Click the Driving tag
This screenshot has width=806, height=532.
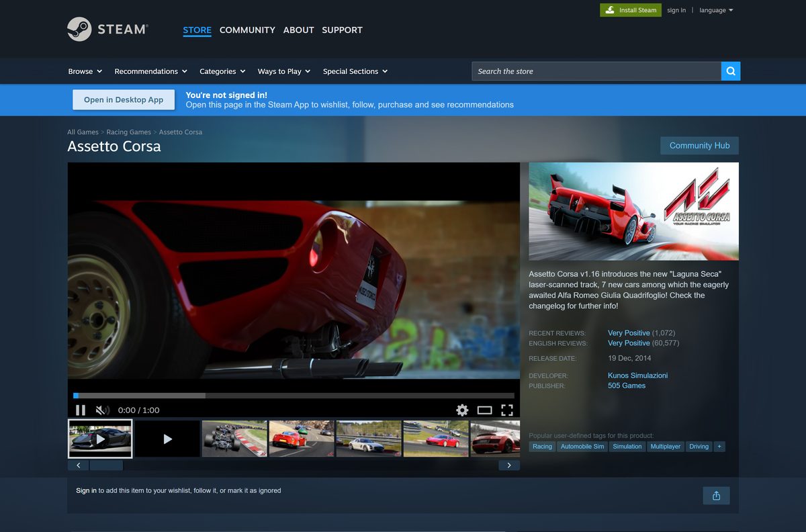tap(699, 447)
